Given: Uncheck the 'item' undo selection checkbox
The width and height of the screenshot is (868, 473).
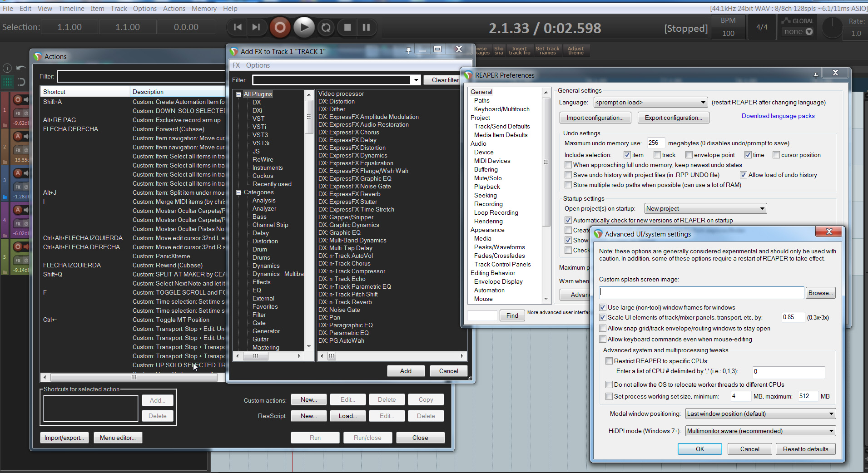Looking at the screenshot, I should coord(627,155).
